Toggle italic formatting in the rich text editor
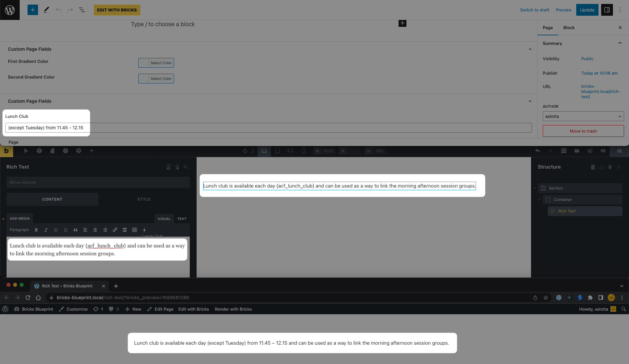The height and width of the screenshot is (364, 629). [46, 230]
